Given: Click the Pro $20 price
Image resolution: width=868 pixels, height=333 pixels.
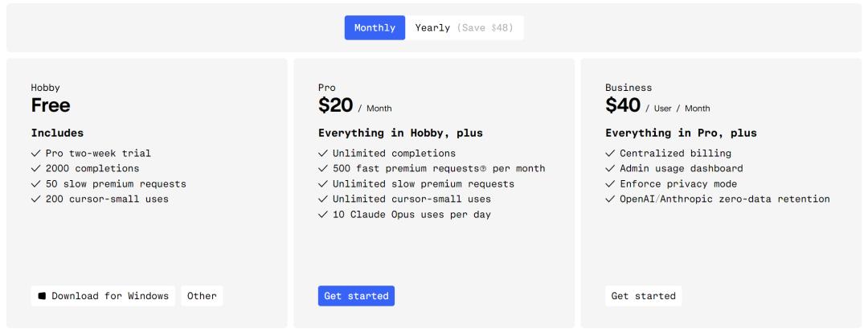Looking at the screenshot, I should point(336,105).
